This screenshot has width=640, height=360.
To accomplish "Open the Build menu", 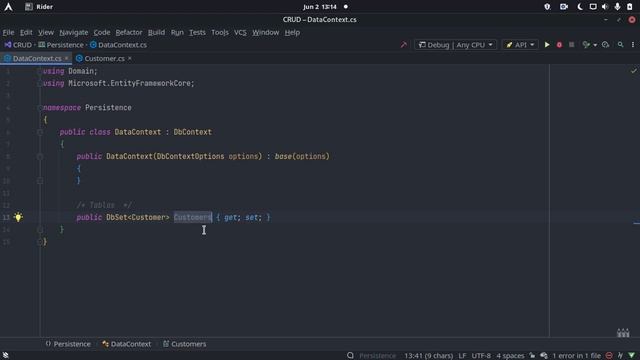I will point(156,32).
